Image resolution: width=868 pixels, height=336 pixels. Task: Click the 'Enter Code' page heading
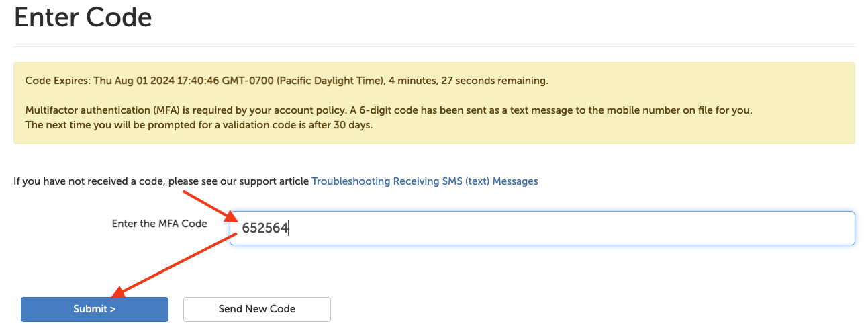click(83, 17)
